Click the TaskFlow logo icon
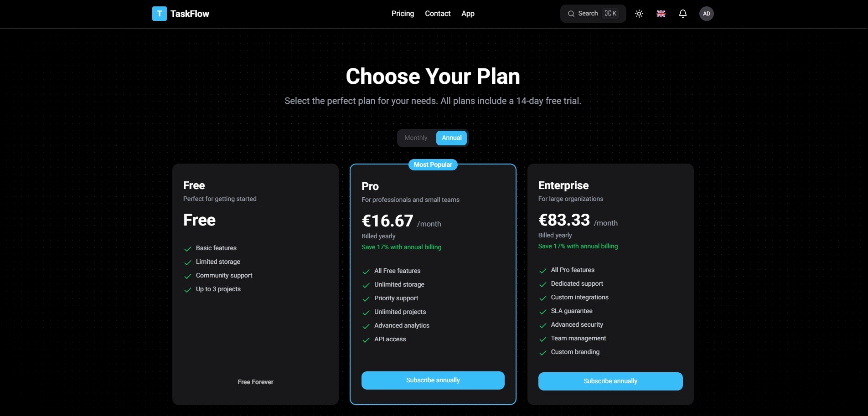The width and height of the screenshot is (868, 416). 159,13
